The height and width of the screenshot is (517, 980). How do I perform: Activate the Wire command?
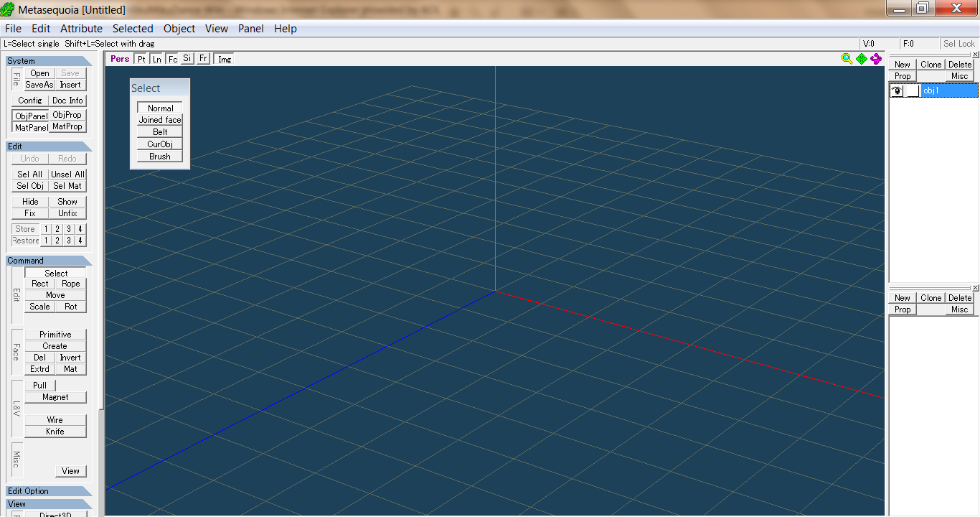point(55,420)
